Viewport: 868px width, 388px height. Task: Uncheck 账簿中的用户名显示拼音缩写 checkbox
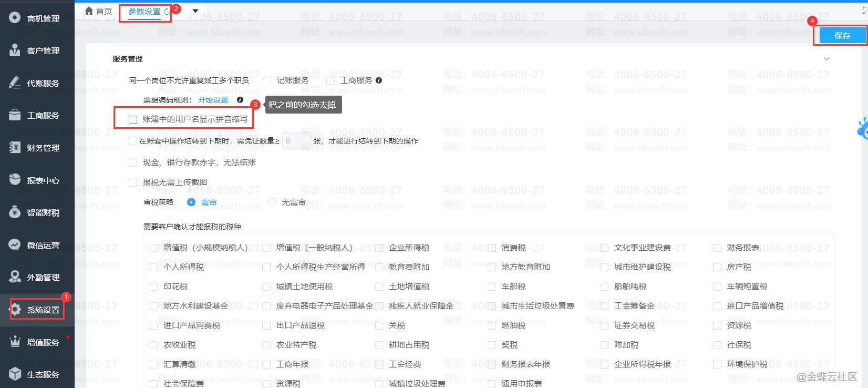coord(133,119)
